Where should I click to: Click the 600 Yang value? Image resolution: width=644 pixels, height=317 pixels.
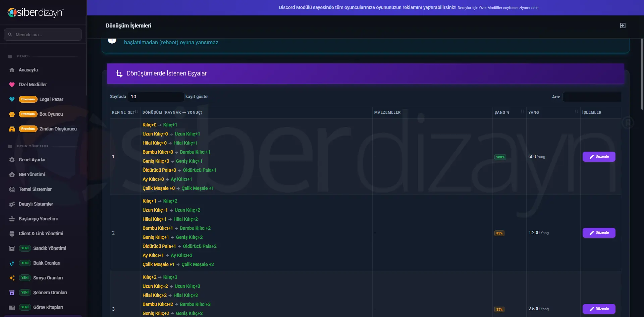[x=537, y=157]
